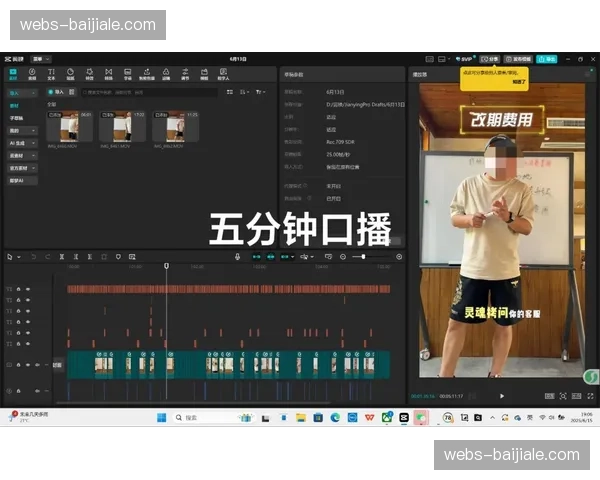Toggle auto-snap icon in timeline toolbar
The image size is (600, 480).
click(271, 257)
